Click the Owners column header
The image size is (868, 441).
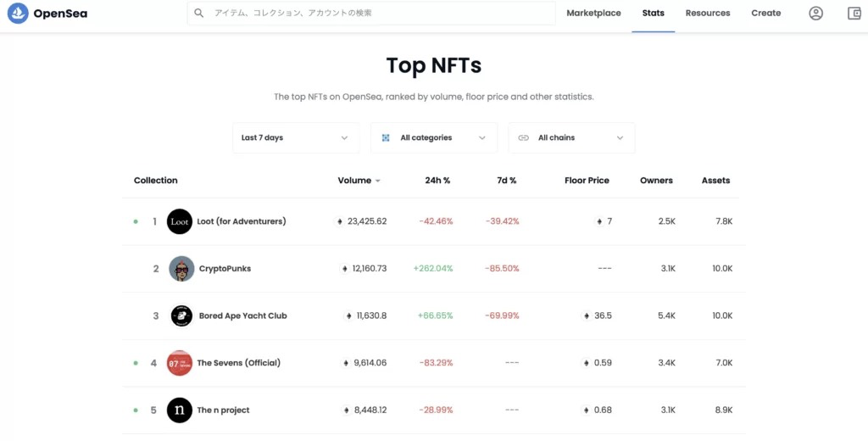click(657, 180)
